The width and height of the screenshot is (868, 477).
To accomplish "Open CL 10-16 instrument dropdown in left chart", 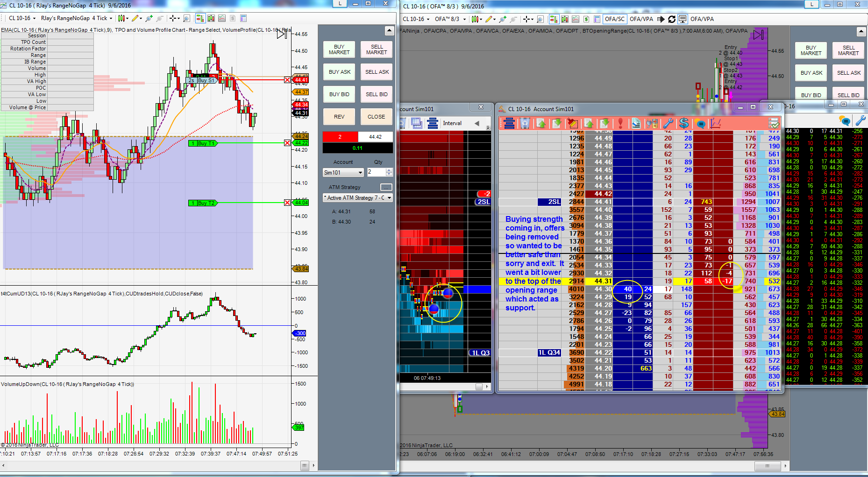I will [22, 18].
